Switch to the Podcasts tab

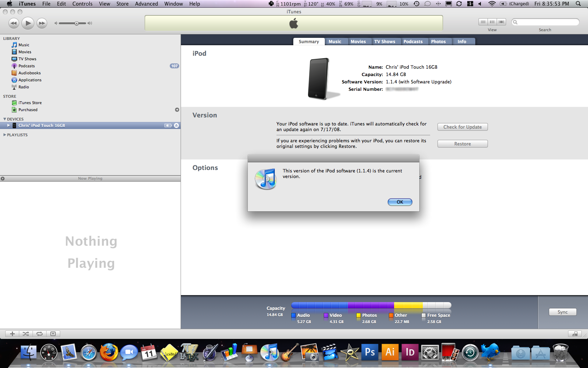click(x=413, y=41)
